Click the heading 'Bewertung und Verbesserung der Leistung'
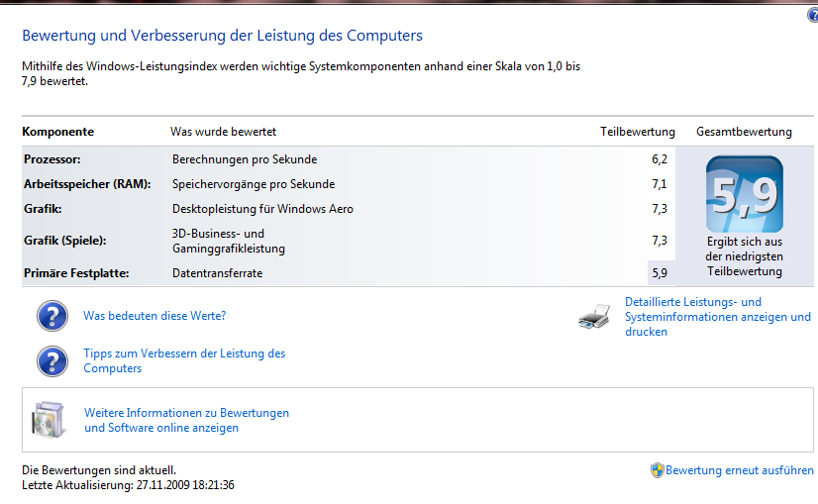The height and width of the screenshot is (504, 818). (x=222, y=36)
